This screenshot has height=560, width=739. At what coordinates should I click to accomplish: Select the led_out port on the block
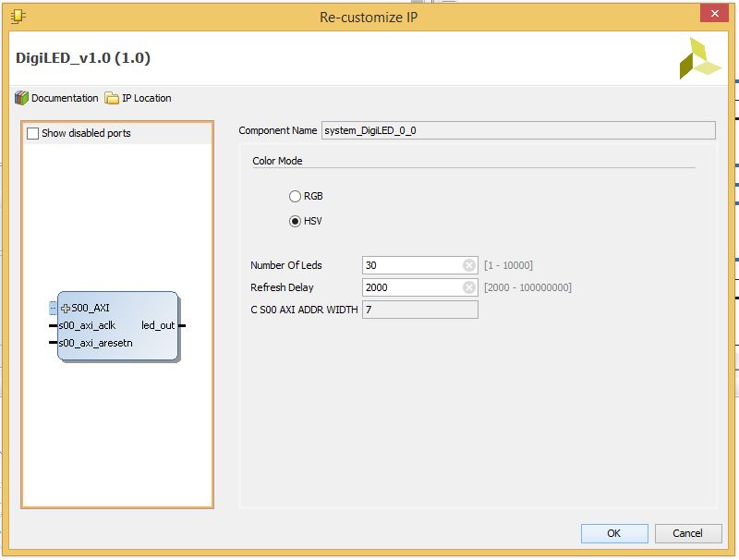coord(158,325)
